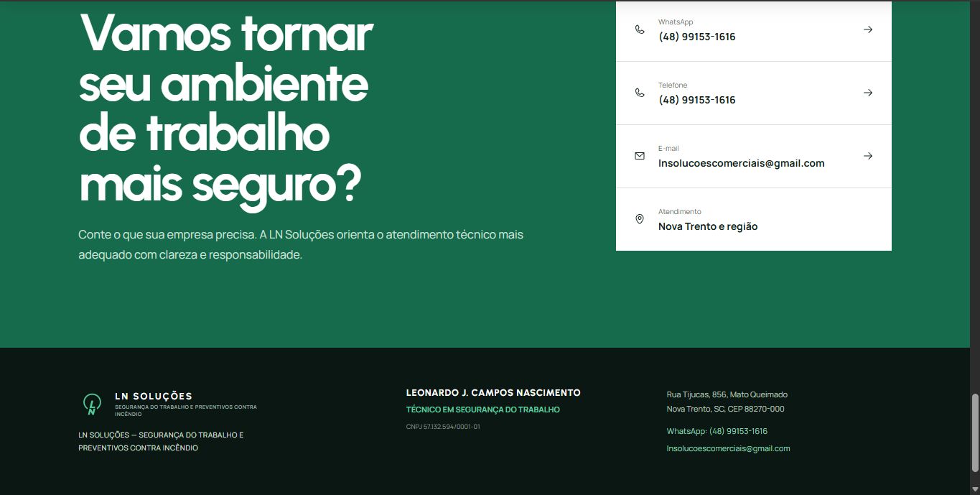The width and height of the screenshot is (980, 495).
Task: Click the LN logo icon in footer
Action: click(x=92, y=404)
